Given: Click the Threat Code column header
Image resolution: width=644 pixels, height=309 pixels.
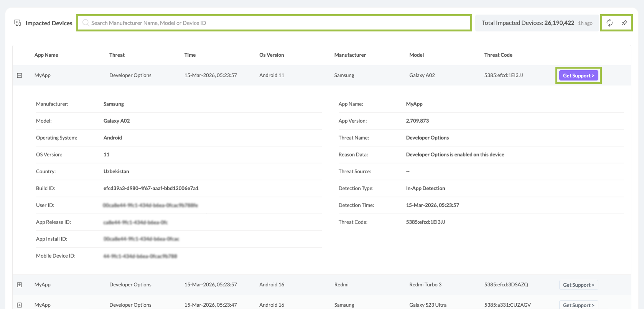Looking at the screenshot, I should tap(498, 55).
